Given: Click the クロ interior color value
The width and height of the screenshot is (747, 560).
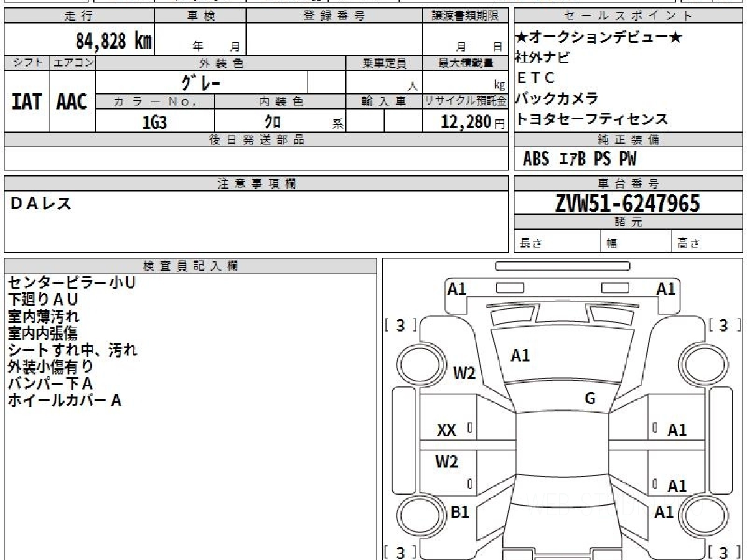Looking at the screenshot, I should click(273, 123).
